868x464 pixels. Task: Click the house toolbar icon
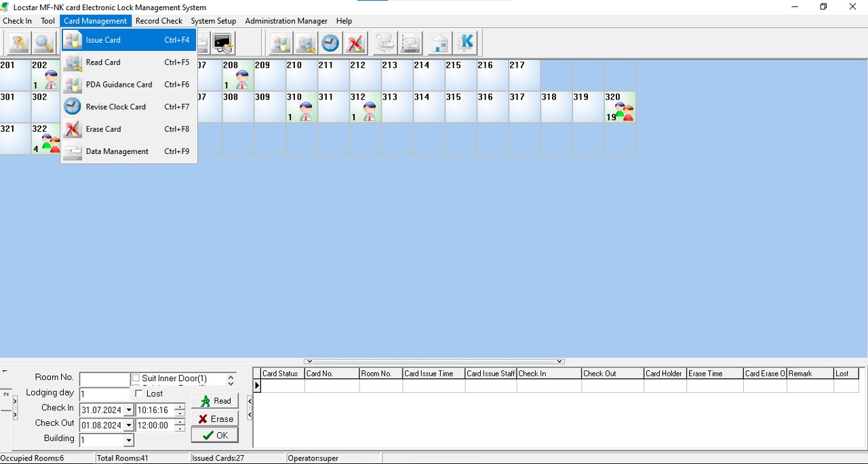tap(439, 43)
